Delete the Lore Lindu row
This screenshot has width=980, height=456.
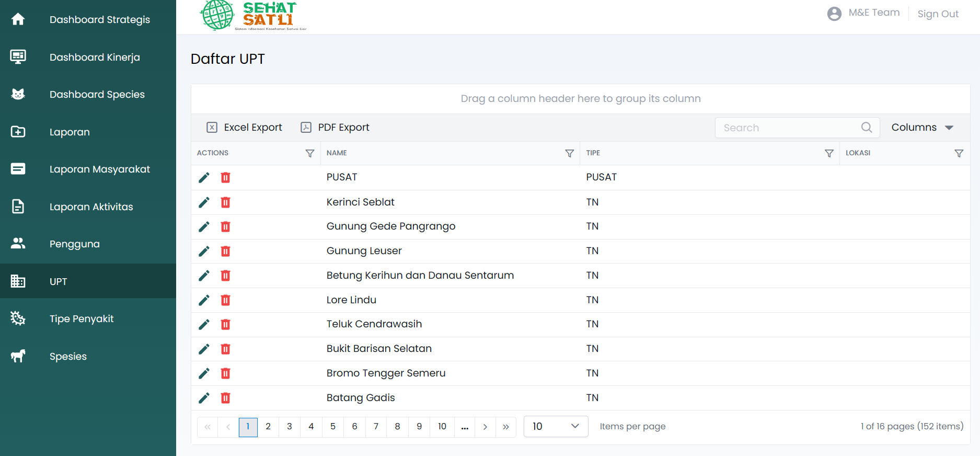point(225,300)
